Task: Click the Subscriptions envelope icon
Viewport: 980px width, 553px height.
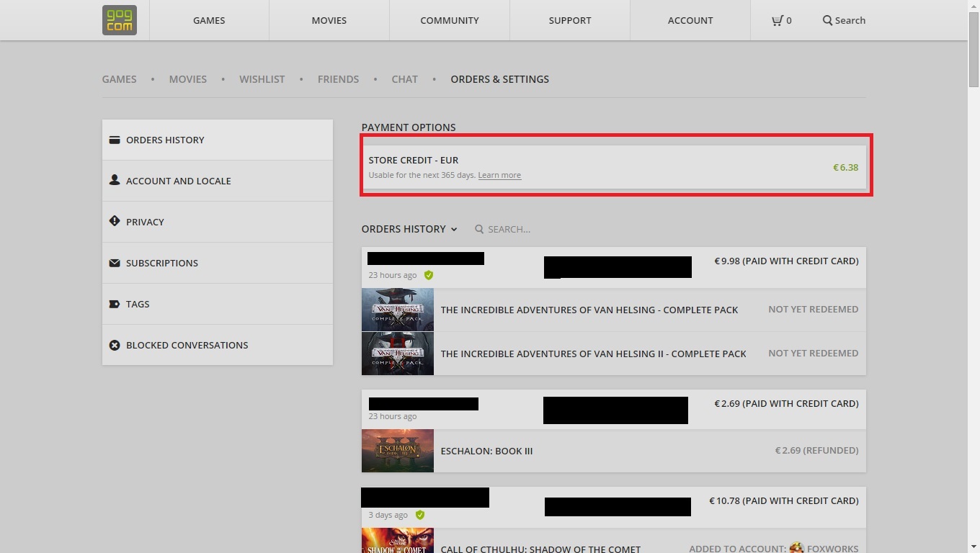Action: tap(115, 263)
